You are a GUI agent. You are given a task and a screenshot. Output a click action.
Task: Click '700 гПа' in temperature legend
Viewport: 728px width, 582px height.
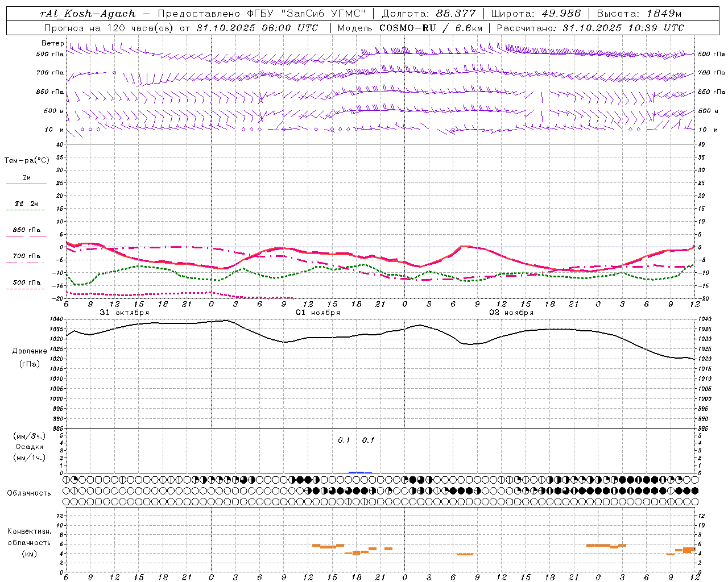click(27, 256)
